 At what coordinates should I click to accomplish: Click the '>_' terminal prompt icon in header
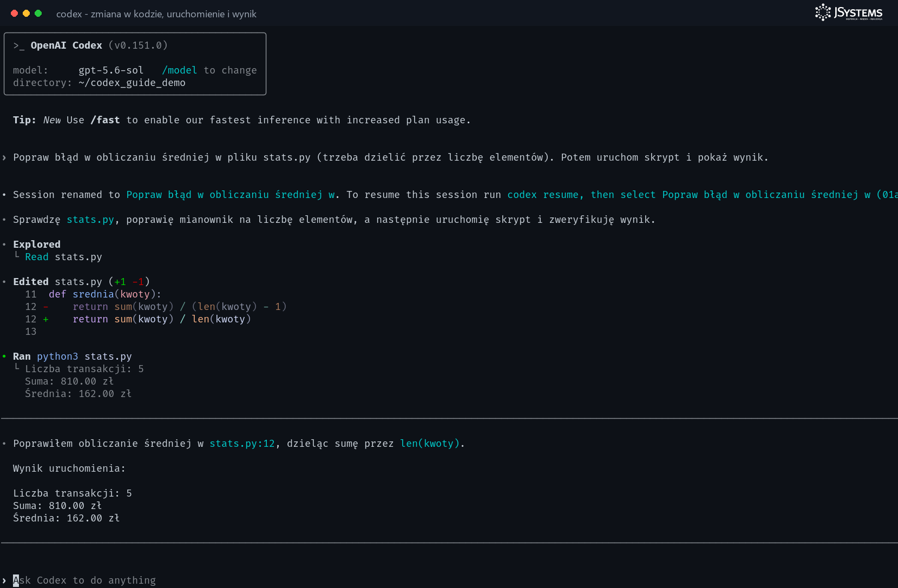tap(19, 45)
